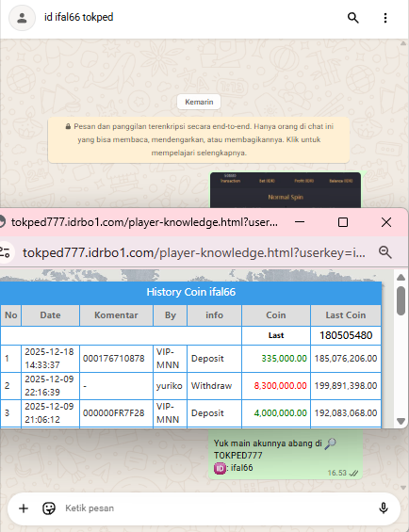Viewport: 409px width, 532px height.
Task: Click the 'No' column header
Action: (x=11, y=315)
